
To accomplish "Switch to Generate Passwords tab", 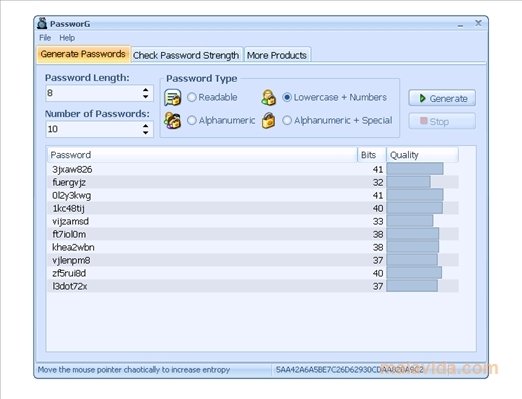I will 83,54.
